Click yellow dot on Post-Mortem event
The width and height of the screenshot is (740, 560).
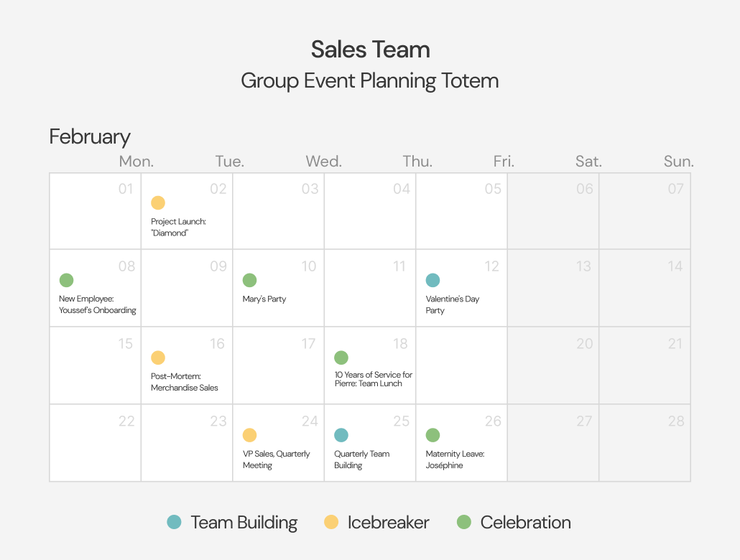pos(158,358)
